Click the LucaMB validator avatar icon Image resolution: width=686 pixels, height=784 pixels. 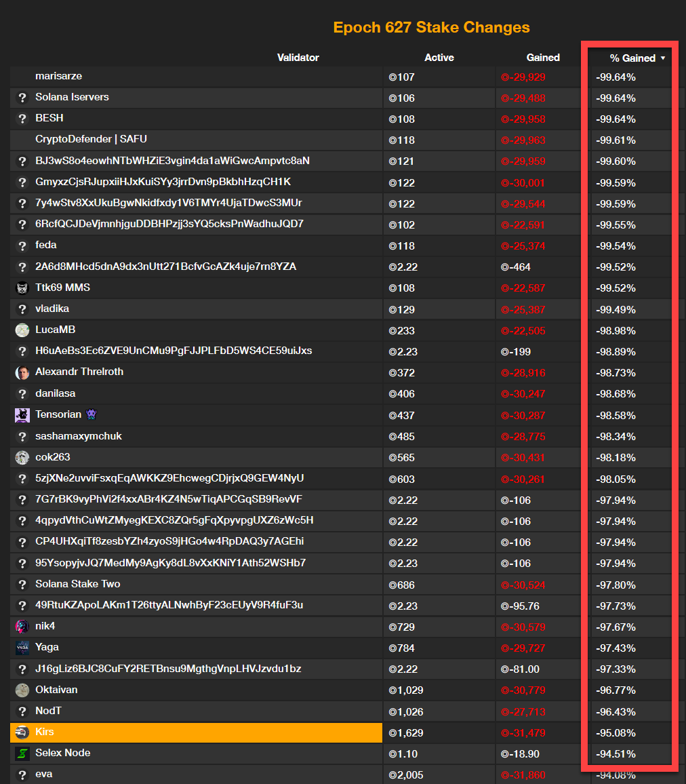[22, 330]
